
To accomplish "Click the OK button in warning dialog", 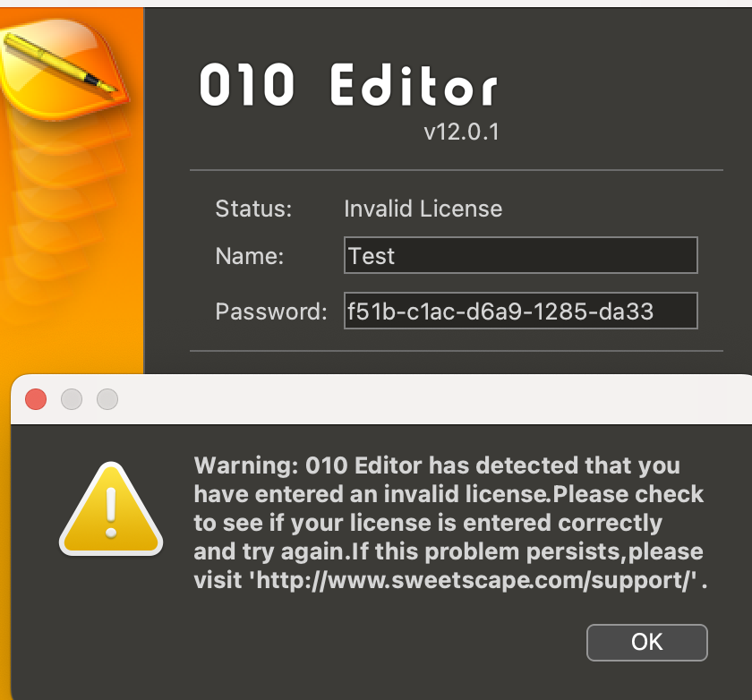I will (646, 642).
